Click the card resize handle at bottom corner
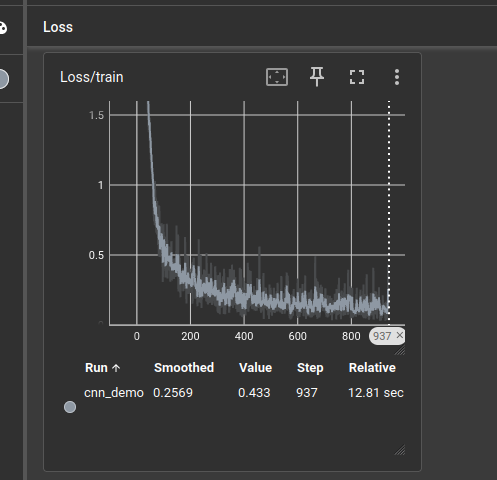The image size is (497, 480). (399, 450)
